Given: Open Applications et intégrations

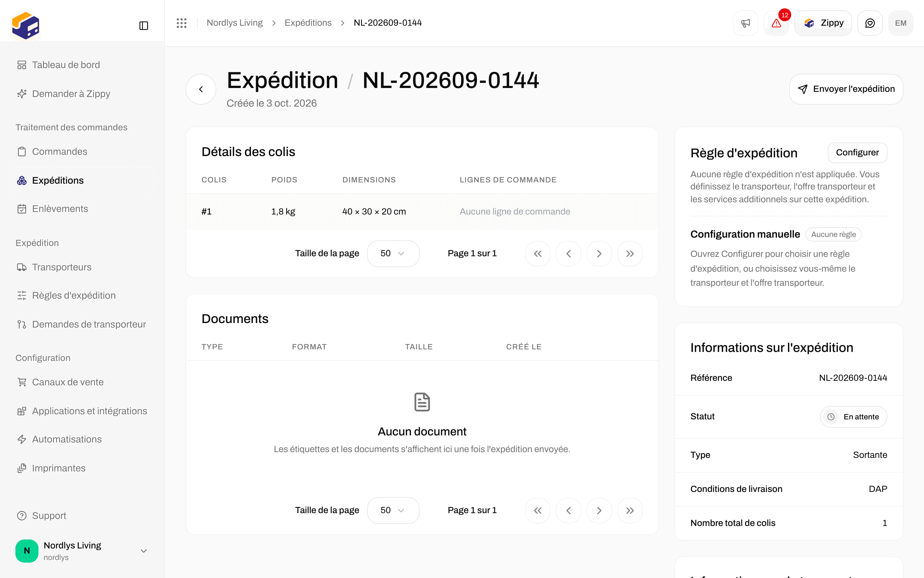Looking at the screenshot, I should [82, 411].
